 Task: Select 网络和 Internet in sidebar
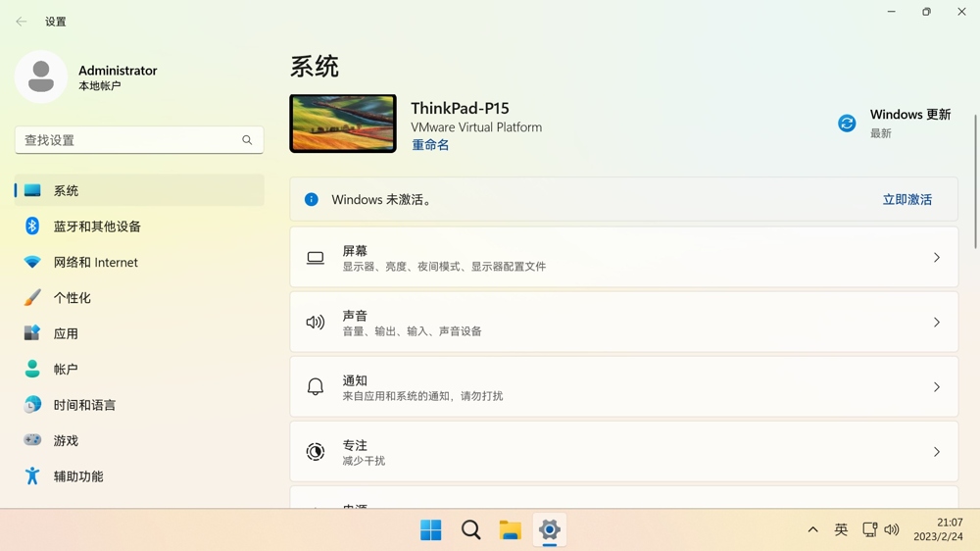(x=95, y=262)
